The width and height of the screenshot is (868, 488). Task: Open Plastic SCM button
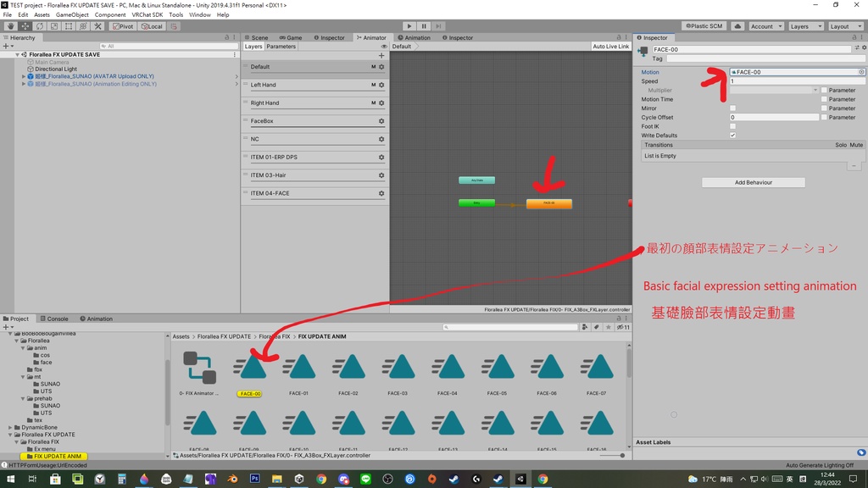click(x=704, y=26)
